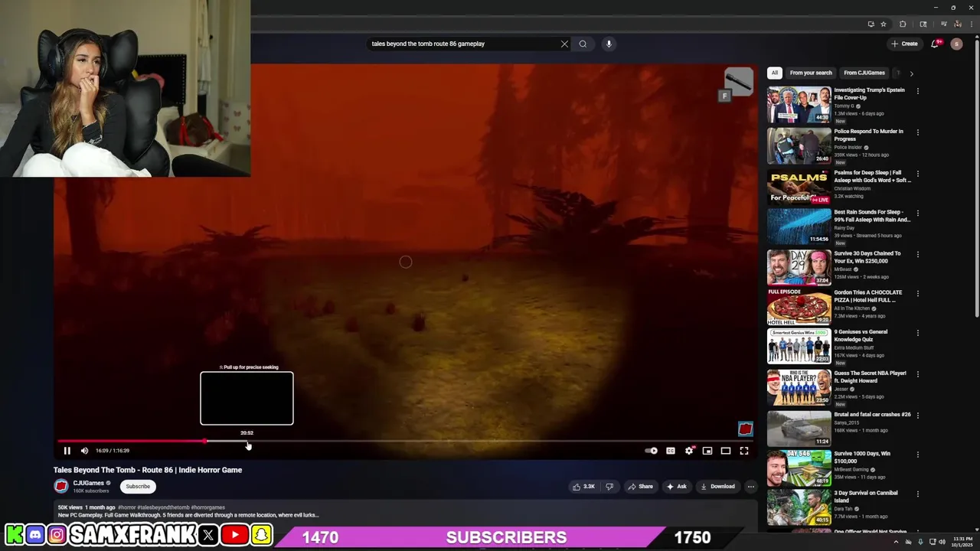Image resolution: width=980 pixels, height=551 pixels.
Task: Open more menu for Best Rain Sounds video
Action: (x=917, y=214)
